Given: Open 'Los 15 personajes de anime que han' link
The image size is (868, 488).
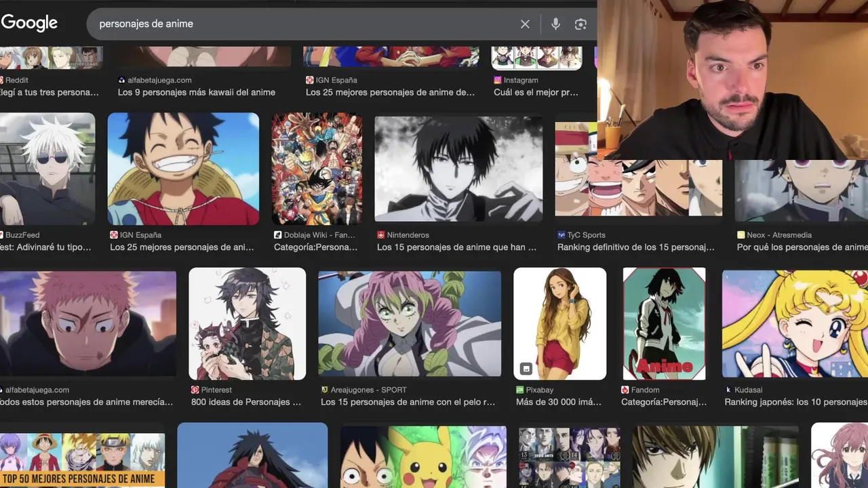Looking at the screenshot, I should [x=456, y=247].
